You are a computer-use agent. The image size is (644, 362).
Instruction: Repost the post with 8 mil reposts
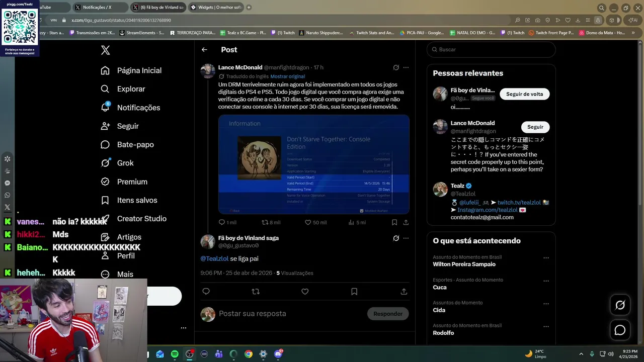coord(271,222)
